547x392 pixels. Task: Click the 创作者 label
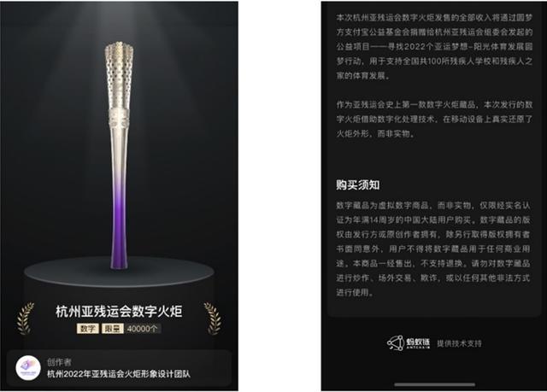(59, 362)
